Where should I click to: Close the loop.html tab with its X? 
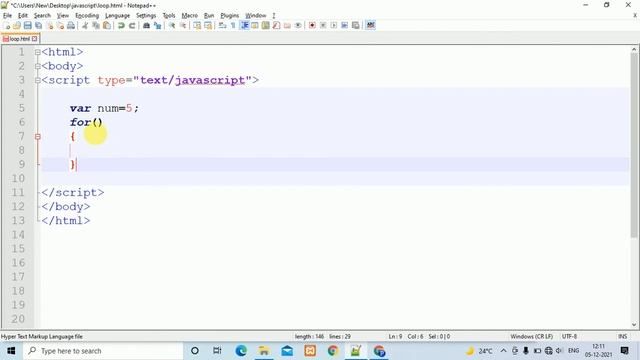[x=35, y=39]
